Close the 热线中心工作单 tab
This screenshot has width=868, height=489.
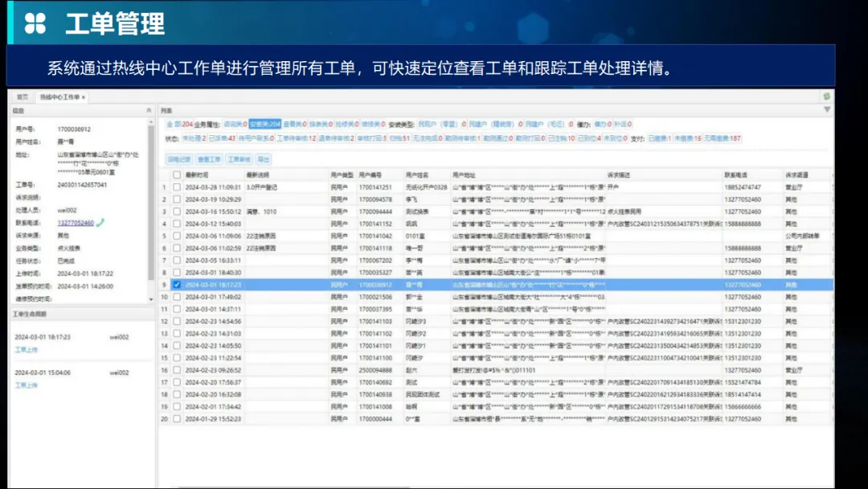[84, 97]
